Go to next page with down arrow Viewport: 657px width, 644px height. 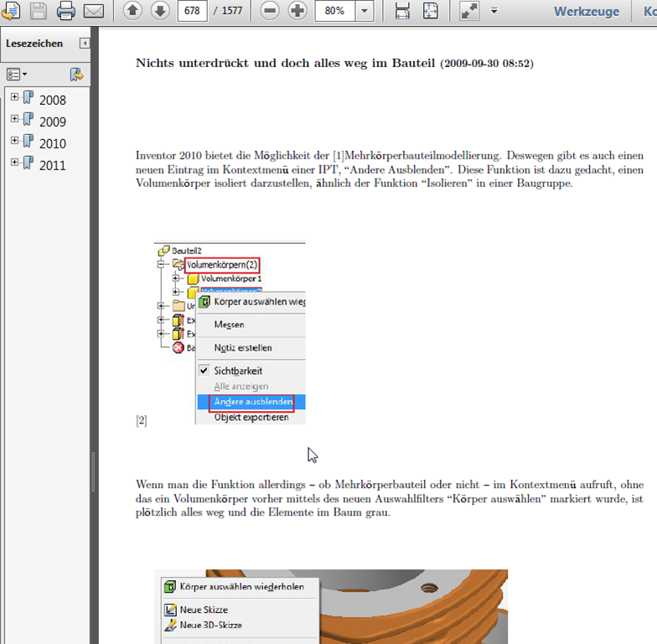[160, 10]
